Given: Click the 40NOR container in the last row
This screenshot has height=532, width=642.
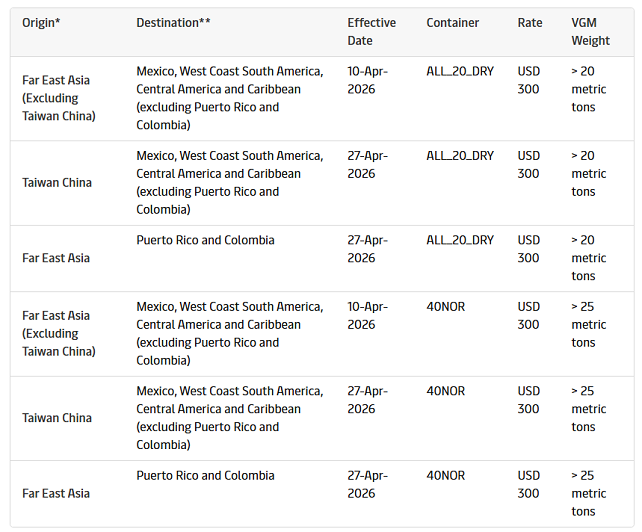Looking at the screenshot, I should pyautogui.click(x=446, y=476).
